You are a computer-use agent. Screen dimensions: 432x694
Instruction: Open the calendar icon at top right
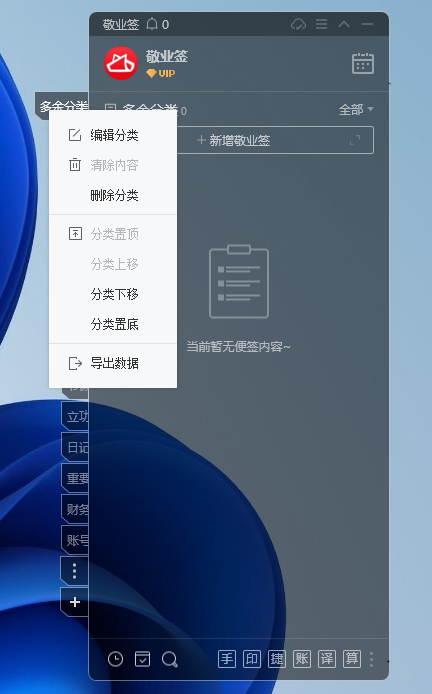point(363,63)
